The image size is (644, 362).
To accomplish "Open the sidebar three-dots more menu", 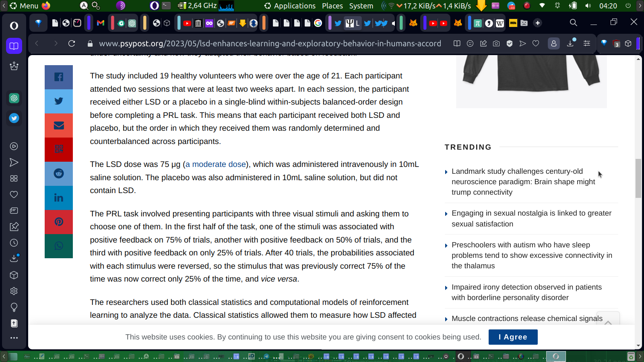I will pyautogui.click(x=14, y=338).
